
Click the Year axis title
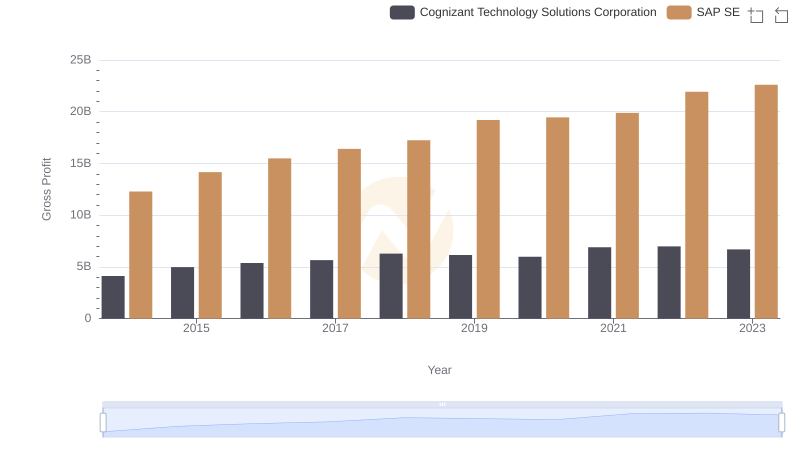(439, 370)
